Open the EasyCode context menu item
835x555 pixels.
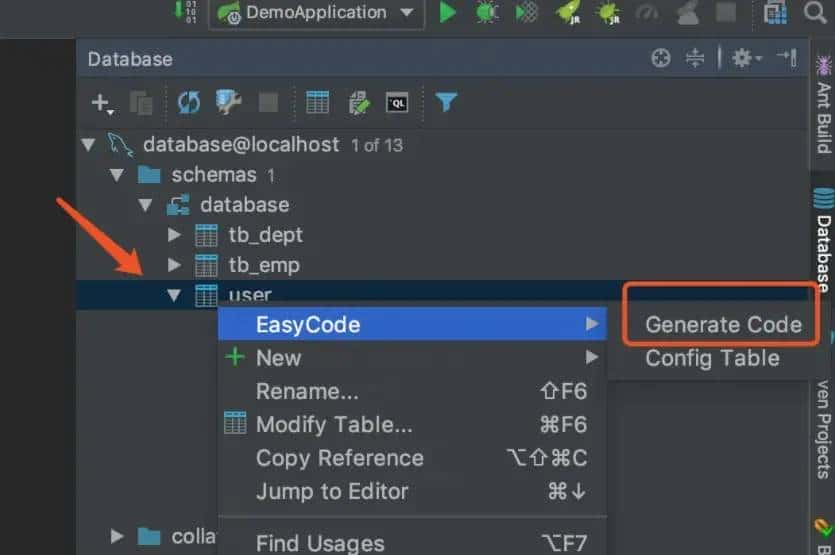[x=412, y=324]
